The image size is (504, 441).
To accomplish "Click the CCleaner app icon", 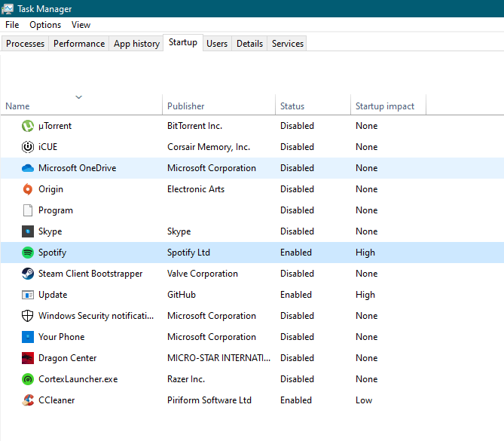I will (x=28, y=400).
